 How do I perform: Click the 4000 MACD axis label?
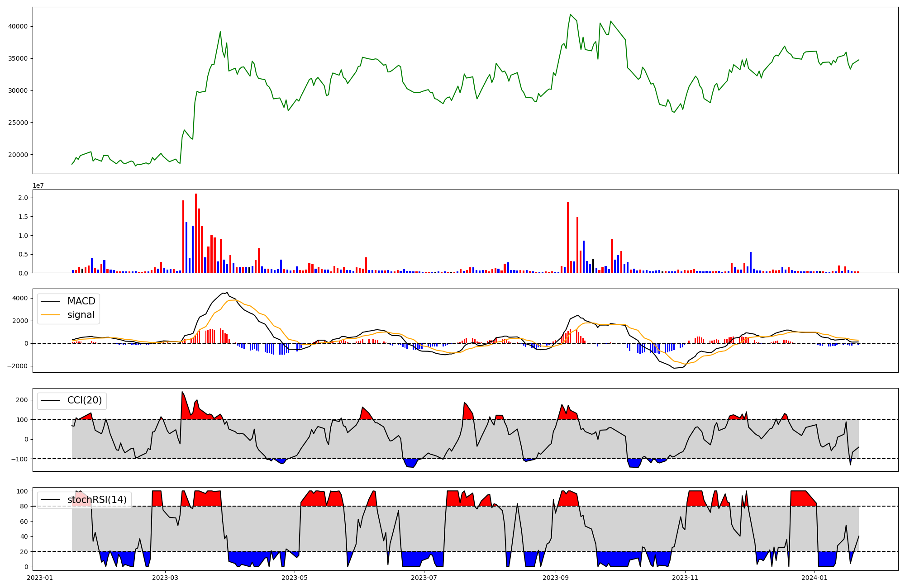pos(20,298)
